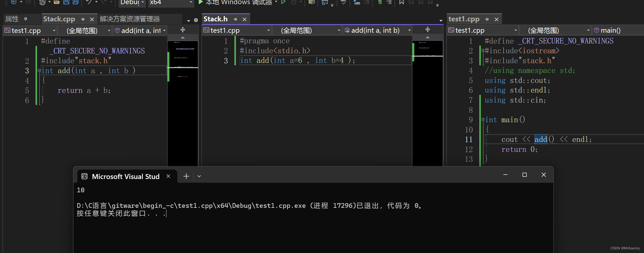Switch to the 属性 tab

point(12,19)
